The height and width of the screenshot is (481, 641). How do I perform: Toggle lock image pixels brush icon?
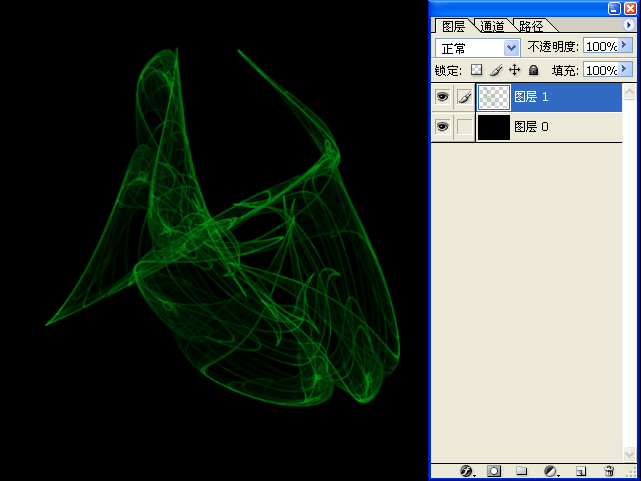pos(495,70)
